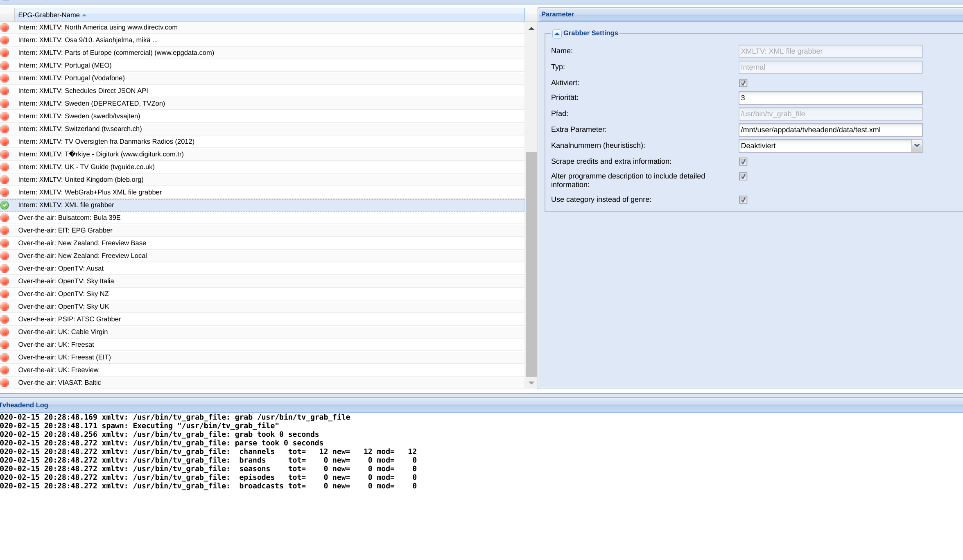Toggle the Aktiviert checkbox

point(743,83)
